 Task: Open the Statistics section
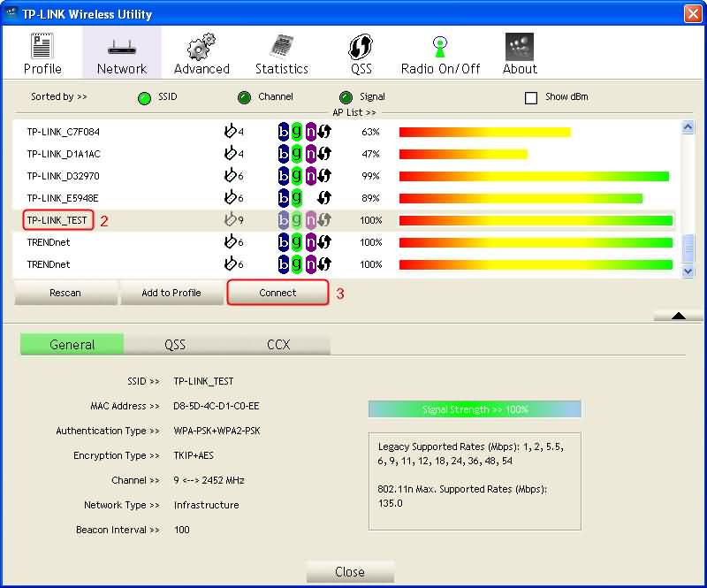click(282, 53)
